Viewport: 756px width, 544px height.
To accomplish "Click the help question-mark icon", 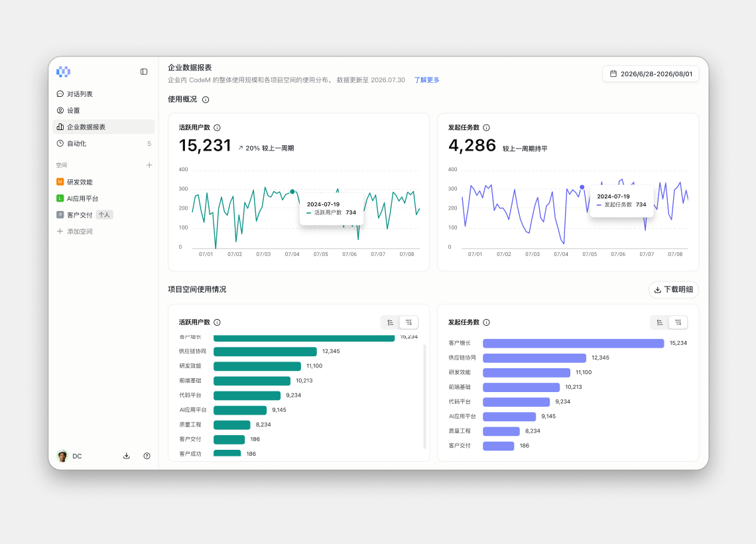I will coord(147,456).
